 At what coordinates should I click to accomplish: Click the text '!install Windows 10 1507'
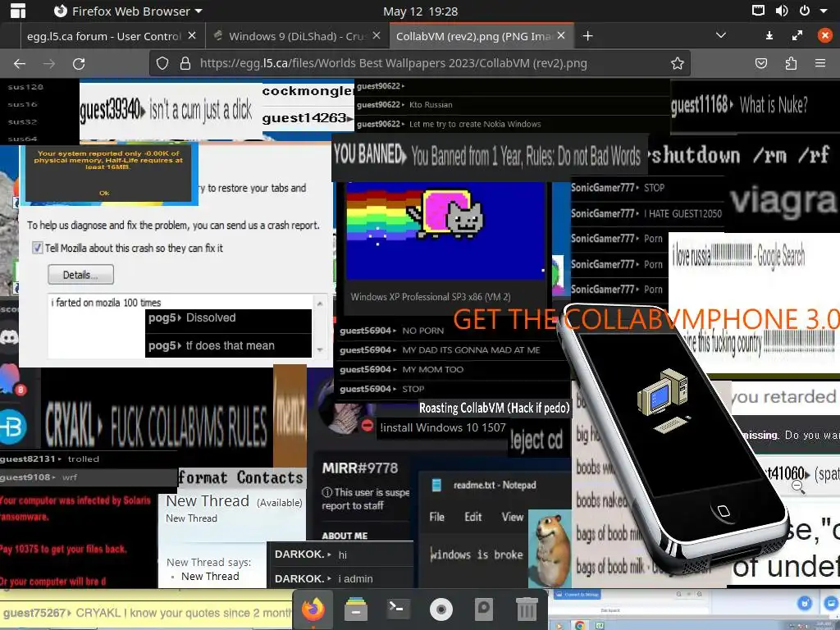(442, 427)
